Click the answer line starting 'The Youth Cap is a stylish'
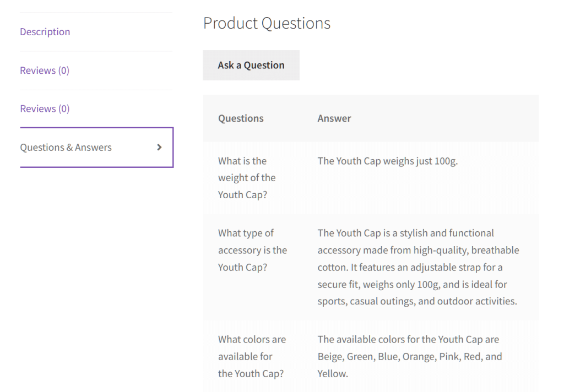Image resolution: width=564 pixels, height=392 pixels. 405,233
